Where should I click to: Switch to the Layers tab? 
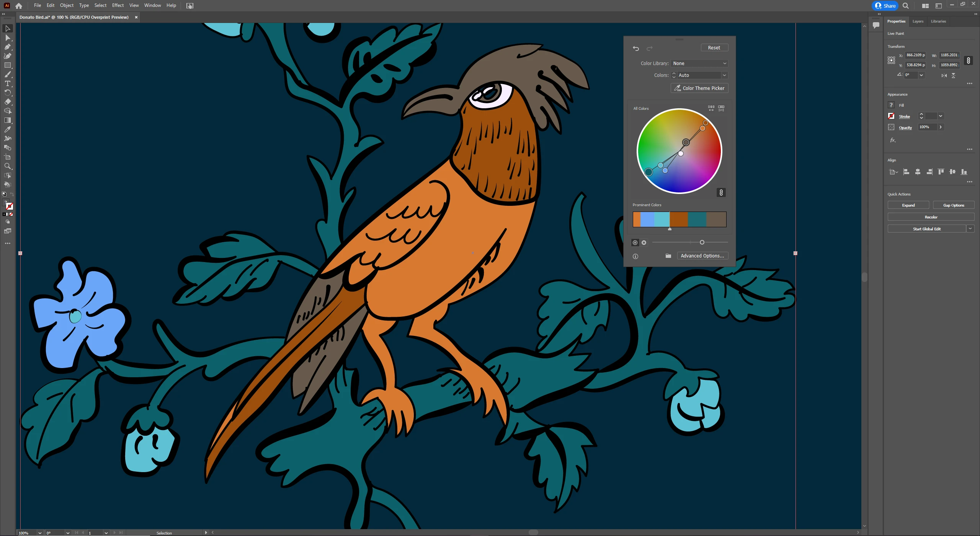(918, 21)
